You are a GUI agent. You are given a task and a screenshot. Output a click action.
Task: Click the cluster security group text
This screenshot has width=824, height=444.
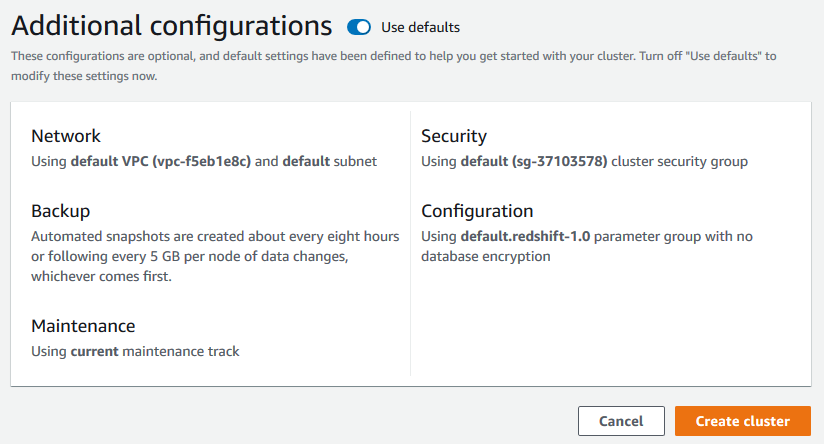(x=679, y=161)
